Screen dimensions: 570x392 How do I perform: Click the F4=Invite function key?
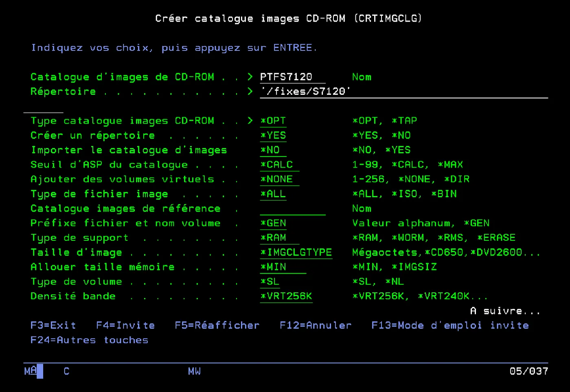125,325
